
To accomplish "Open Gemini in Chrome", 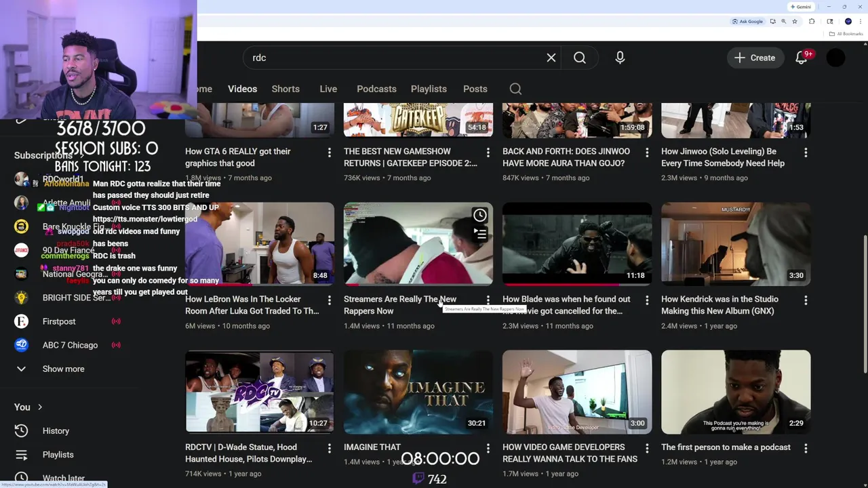I will tap(801, 7).
